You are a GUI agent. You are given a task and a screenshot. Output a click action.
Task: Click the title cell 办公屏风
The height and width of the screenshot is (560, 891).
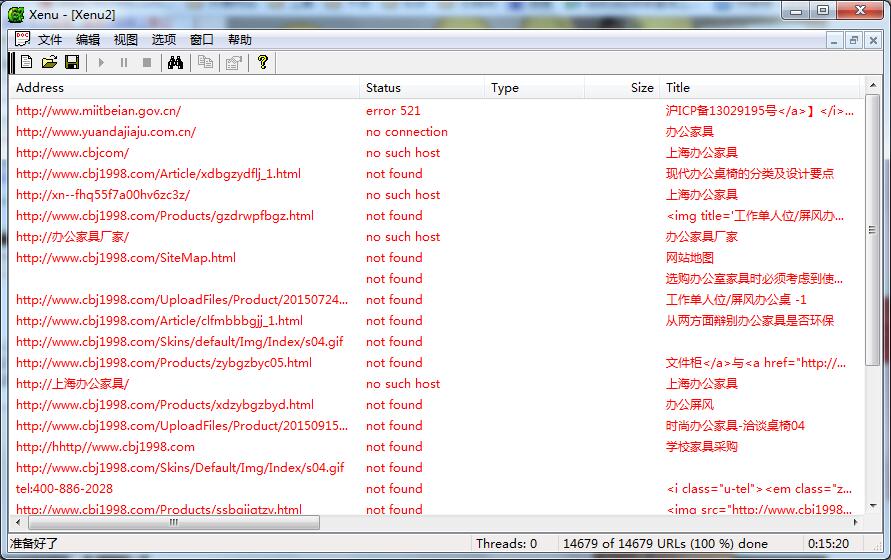point(689,405)
